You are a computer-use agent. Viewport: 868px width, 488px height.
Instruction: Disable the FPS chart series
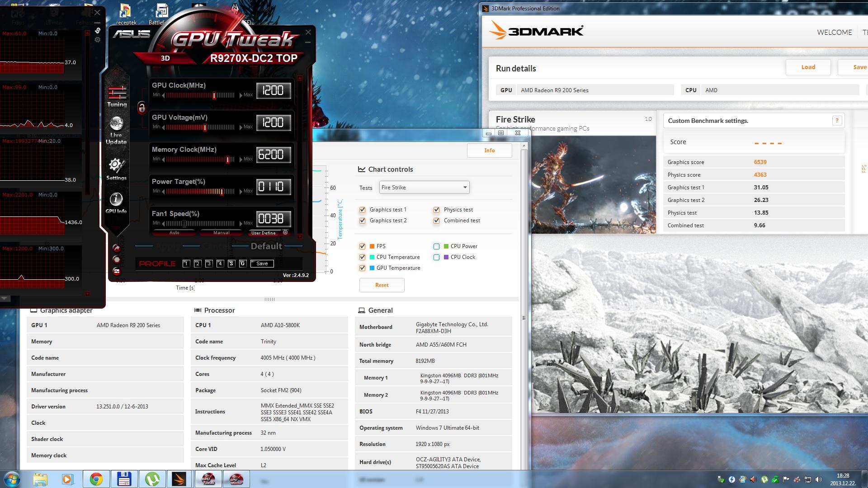[x=362, y=246]
